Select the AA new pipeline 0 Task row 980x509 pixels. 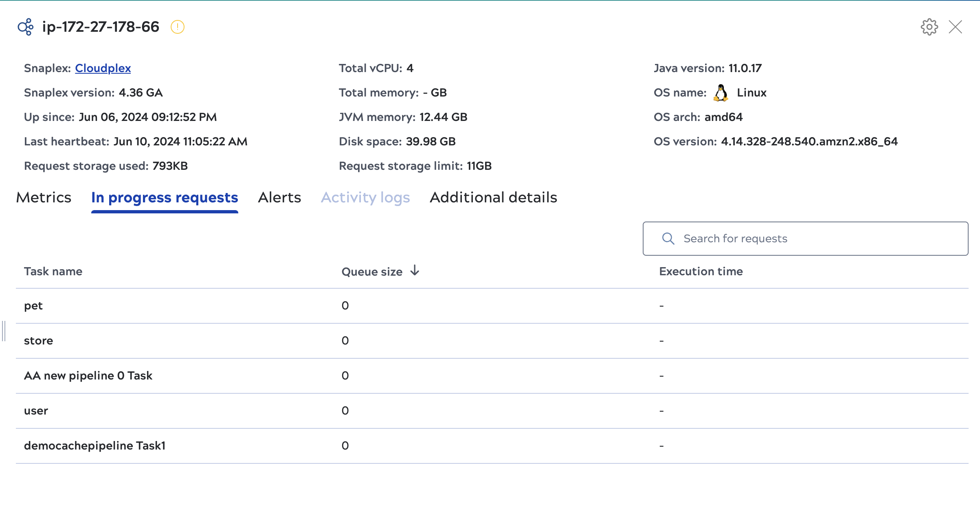88,375
